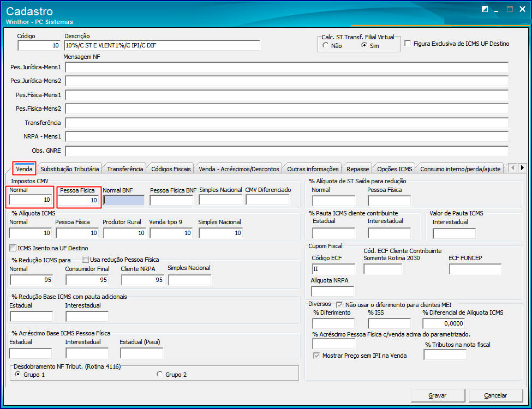Select the Não radio for Calc. ST Transf.

325,45
